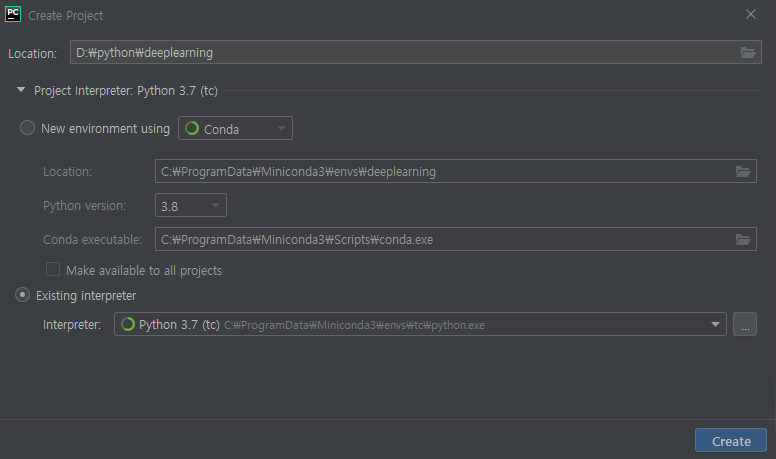Click the Python version: label
Image resolution: width=776 pixels, height=459 pixels.
[84, 205]
